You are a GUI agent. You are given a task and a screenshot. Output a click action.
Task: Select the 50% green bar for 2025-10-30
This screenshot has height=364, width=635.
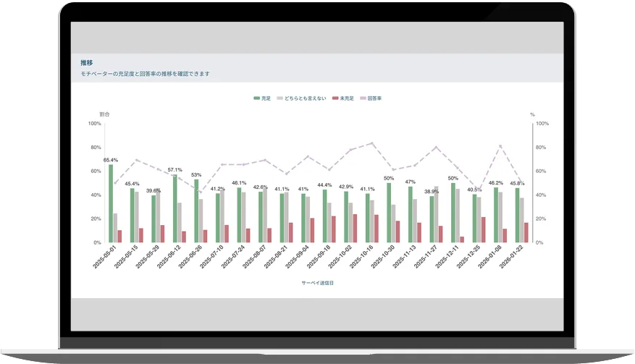tap(389, 213)
